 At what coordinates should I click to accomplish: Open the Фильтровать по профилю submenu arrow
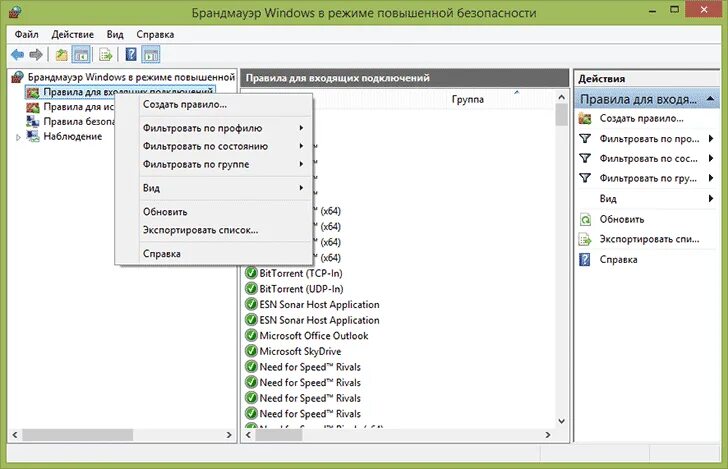[301, 128]
